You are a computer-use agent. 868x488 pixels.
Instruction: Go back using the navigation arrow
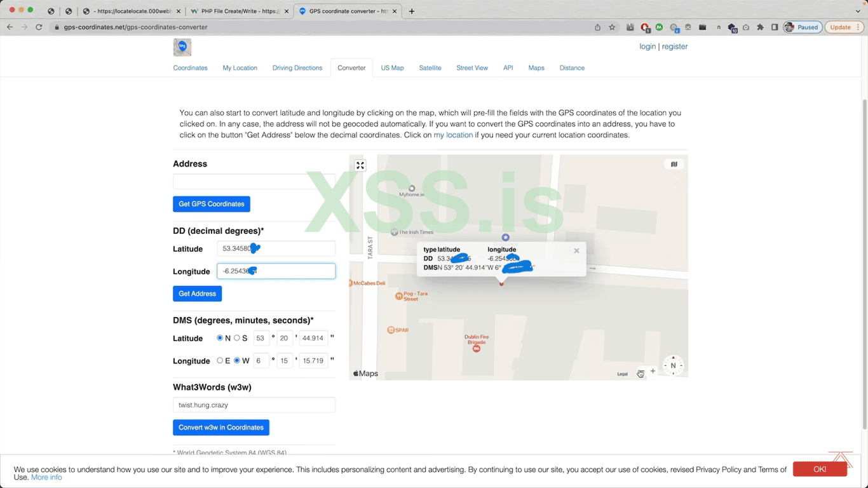click(x=10, y=27)
